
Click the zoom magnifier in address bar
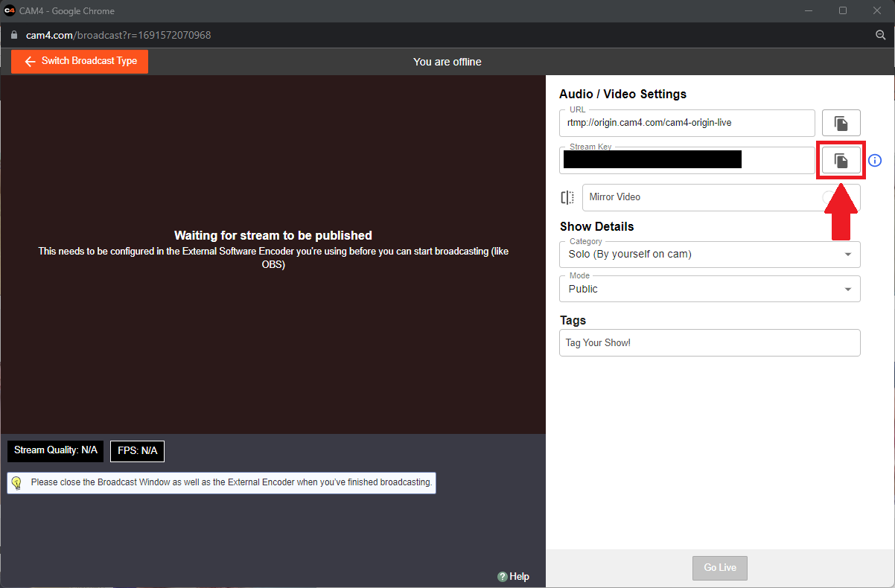(x=881, y=35)
